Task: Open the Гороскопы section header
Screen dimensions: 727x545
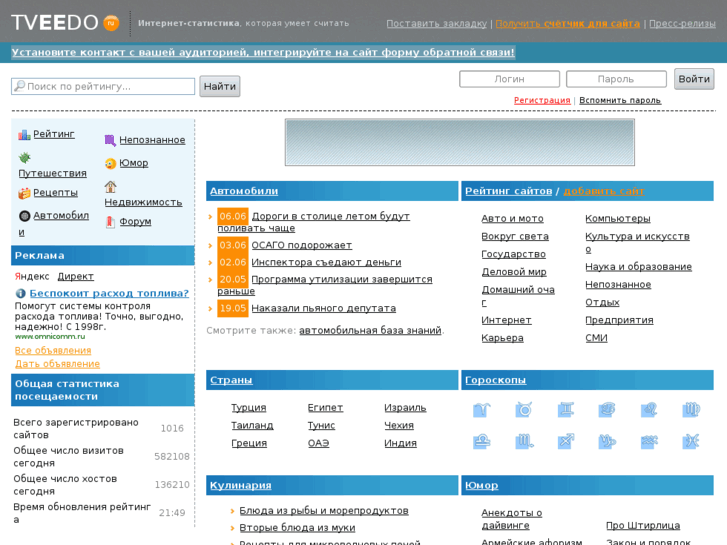Action: click(495, 380)
